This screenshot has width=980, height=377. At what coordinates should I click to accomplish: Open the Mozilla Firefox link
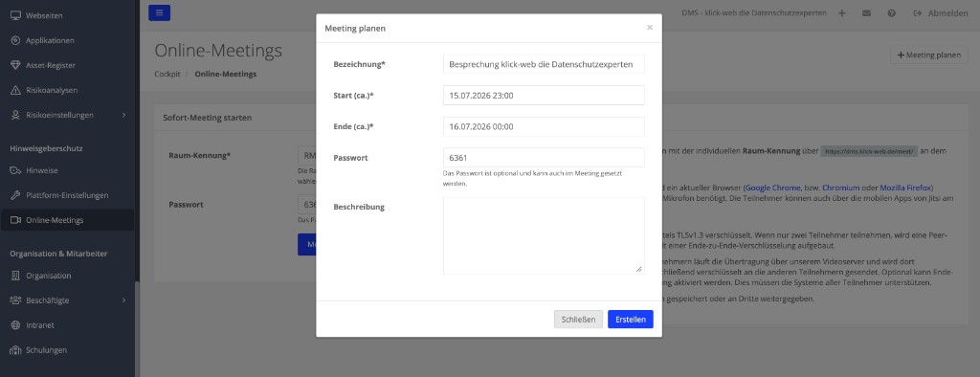tap(906, 188)
